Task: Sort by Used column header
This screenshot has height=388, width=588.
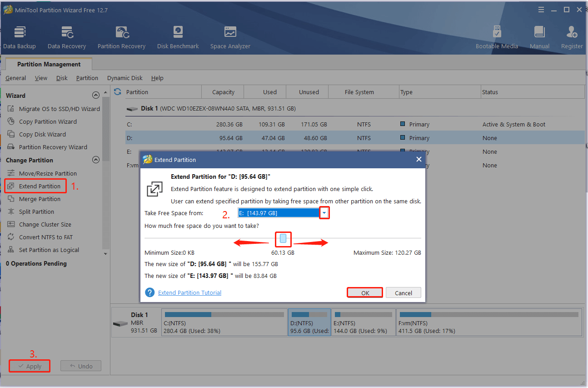Action: tap(265, 92)
